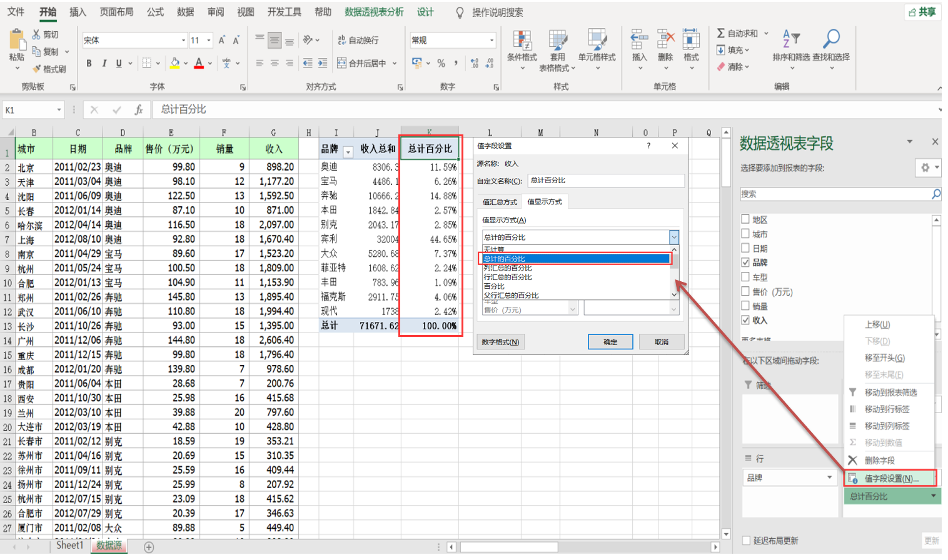Check the 售价 (万元) field checkbox
948x560 pixels.
tap(745, 291)
